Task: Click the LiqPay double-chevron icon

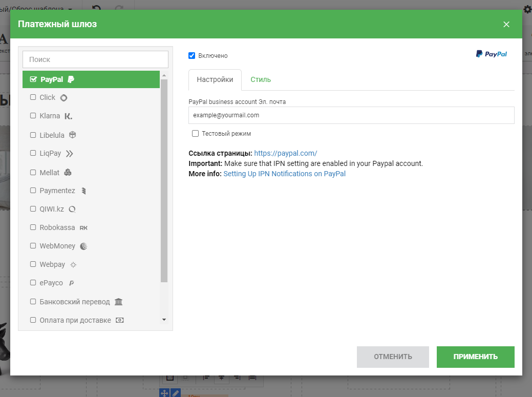Action: 70,153
